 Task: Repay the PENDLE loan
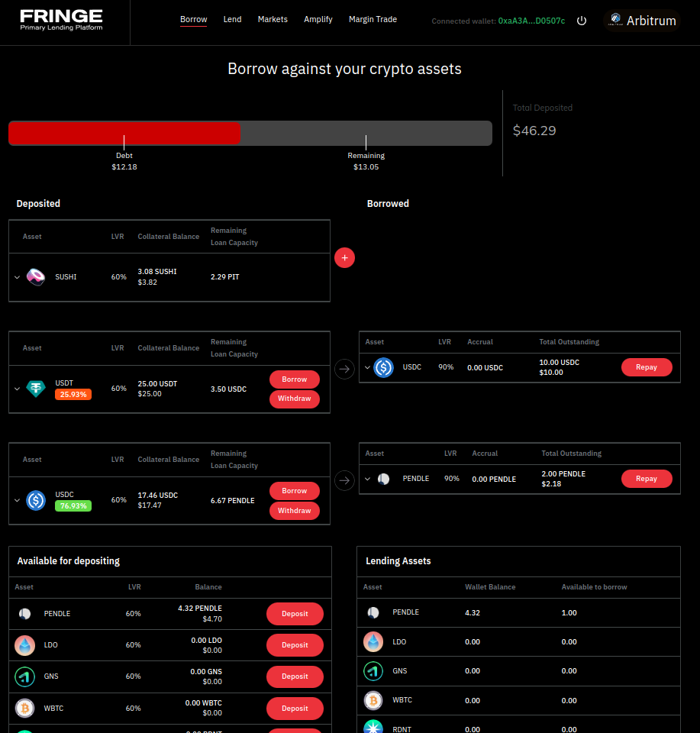(647, 479)
